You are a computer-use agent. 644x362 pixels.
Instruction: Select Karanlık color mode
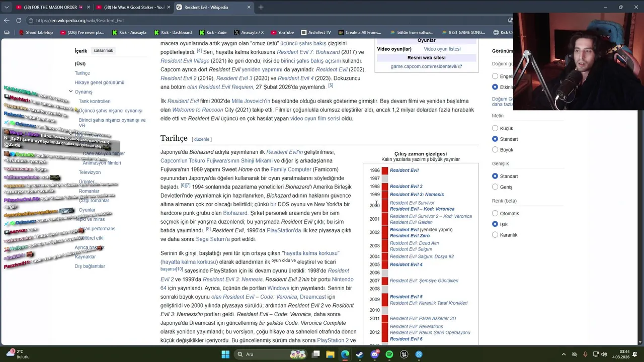point(495,235)
